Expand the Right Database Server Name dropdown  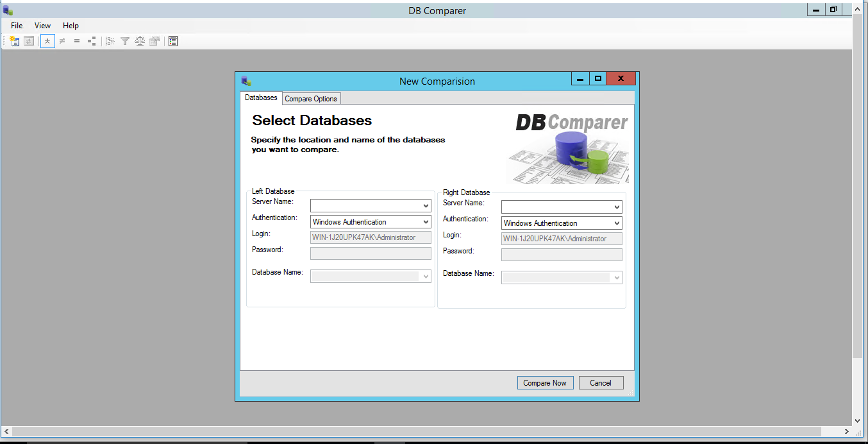(617, 207)
